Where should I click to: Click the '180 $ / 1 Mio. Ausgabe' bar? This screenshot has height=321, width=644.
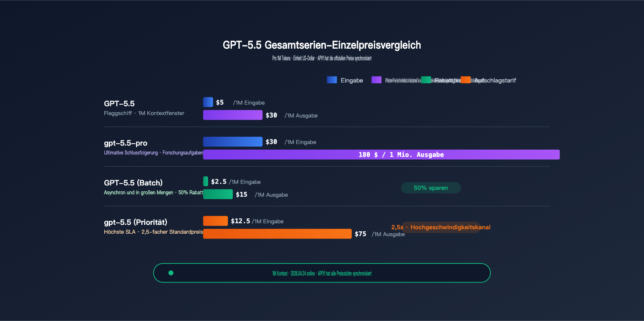(x=381, y=154)
